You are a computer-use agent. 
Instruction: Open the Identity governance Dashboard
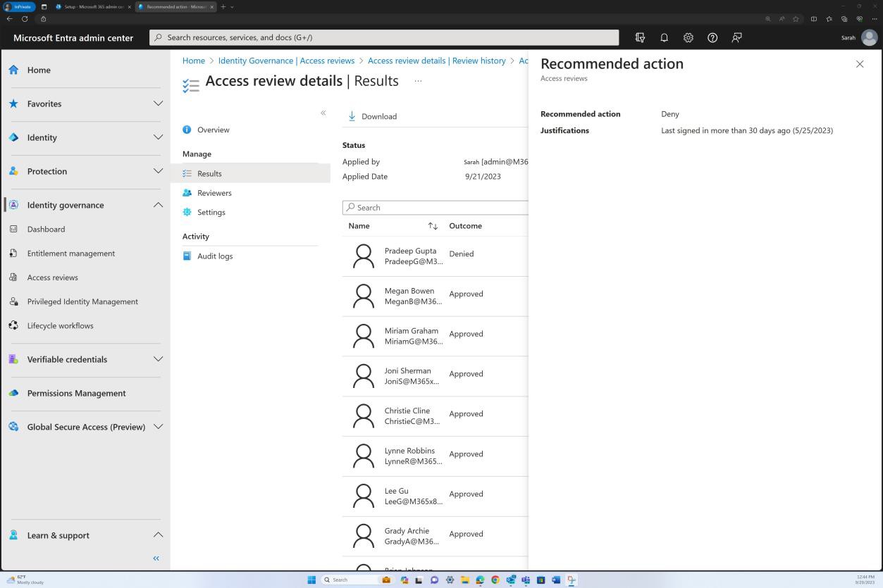coord(46,229)
